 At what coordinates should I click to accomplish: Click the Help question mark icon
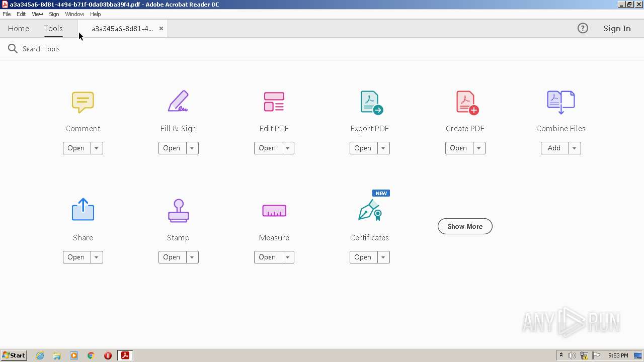tap(583, 28)
